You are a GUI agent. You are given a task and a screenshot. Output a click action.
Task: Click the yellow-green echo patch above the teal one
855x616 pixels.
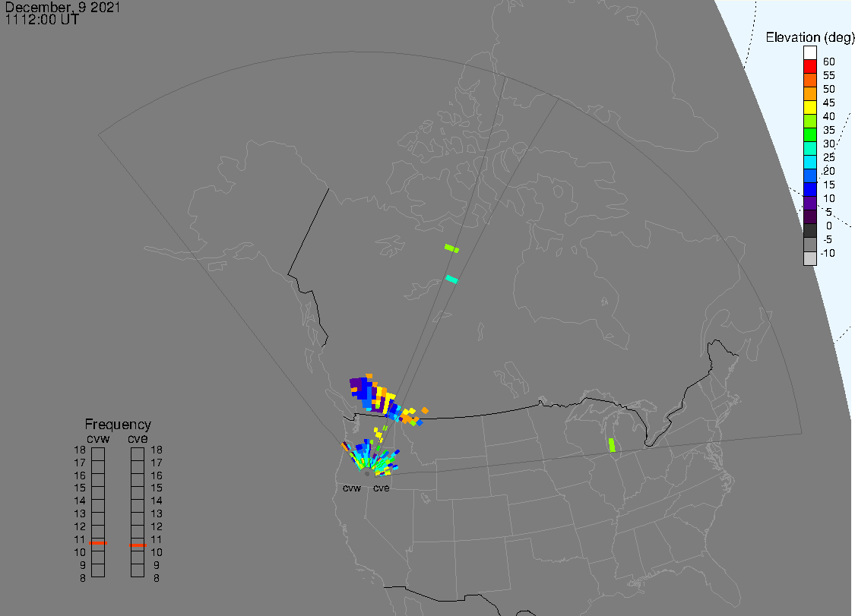pos(451,248)
